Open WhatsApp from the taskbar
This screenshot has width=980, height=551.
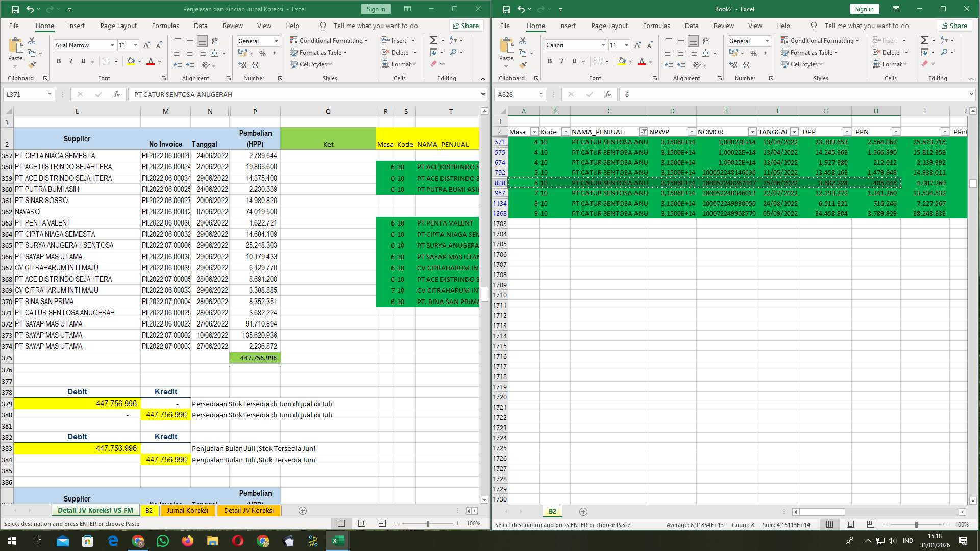(163, 540)
